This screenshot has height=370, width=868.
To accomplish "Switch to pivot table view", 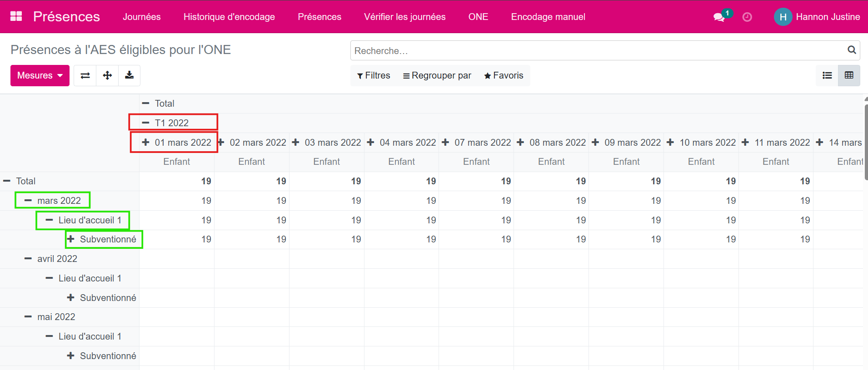I will point(849,75).
